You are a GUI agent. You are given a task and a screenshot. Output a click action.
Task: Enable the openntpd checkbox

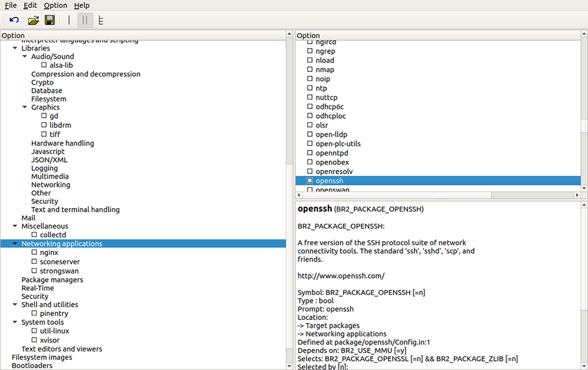[310, 152]
